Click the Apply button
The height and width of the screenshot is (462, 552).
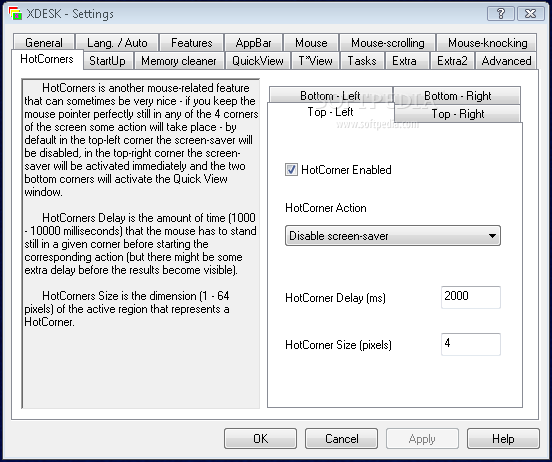pyautogui.click(x=422, y=439)
